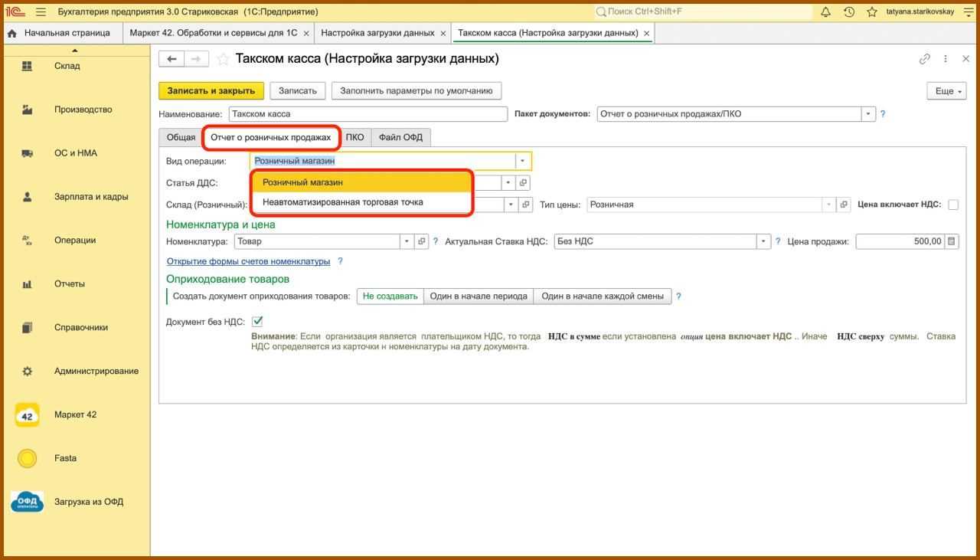Open favorites star in title bar
Viewport: 980px width, 560px height.
[871, 11]
